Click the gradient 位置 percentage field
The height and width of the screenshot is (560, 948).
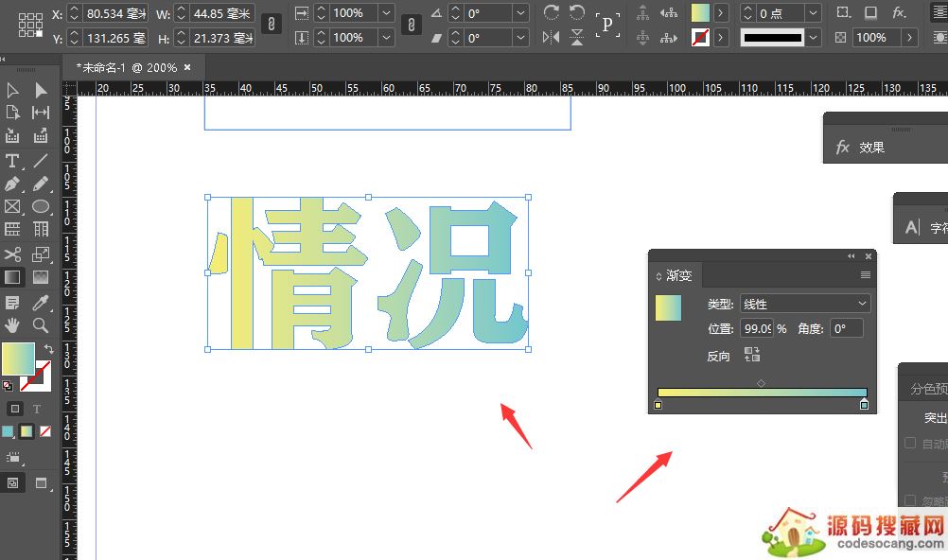756,329
